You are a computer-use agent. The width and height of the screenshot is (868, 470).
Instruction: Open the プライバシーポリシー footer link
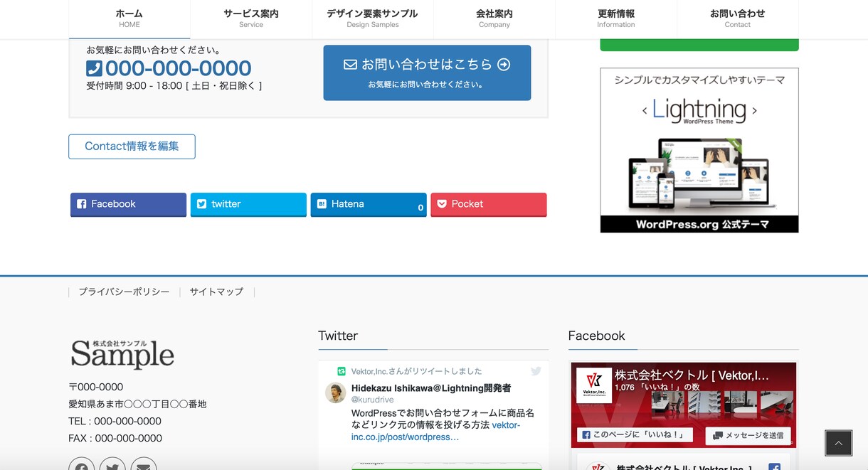point(124,292)
